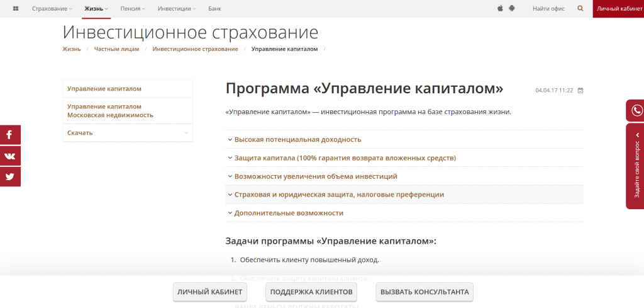This screenshot has height=308, width=644.
Task: Open the "Скачать" sidebar dropdown
Action: pos(128,133)
